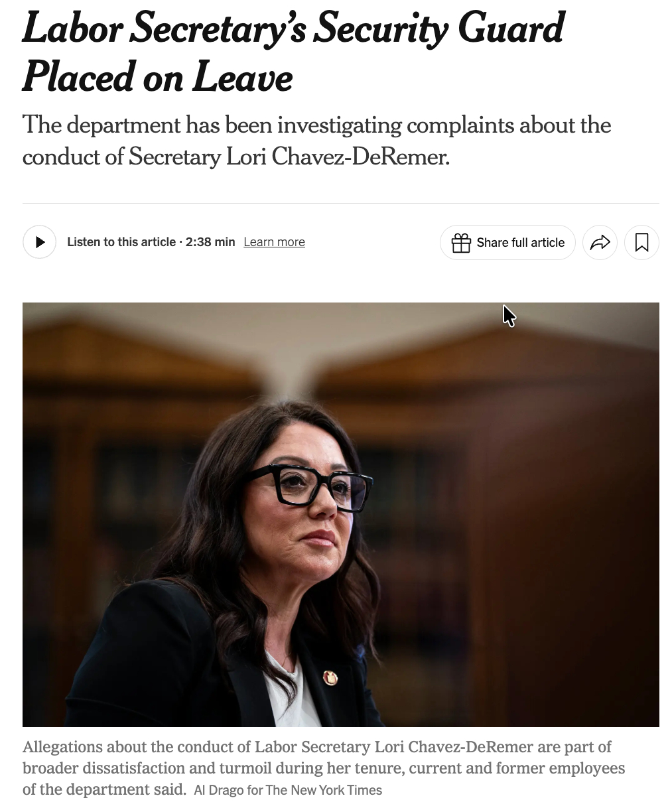The height and width of the screenshot is (812, 670).
Task: Save article with the bookmark icon
Action: [x=641, y=243]
